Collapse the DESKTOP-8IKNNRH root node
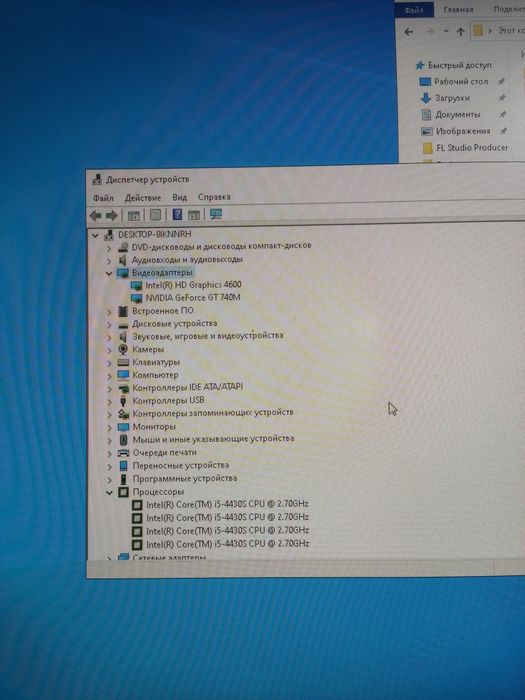The image size is (525, 700). click(95, 235)
